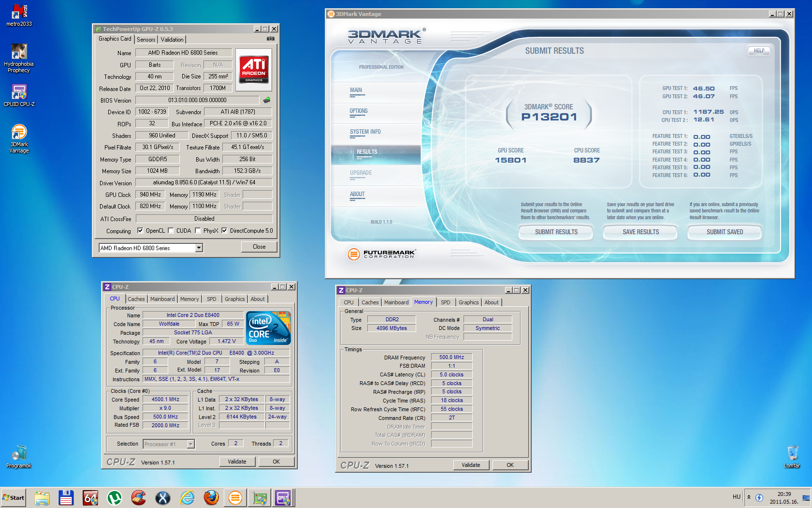This screenshot has width=812, height=508.
Task: Expand hidden system tray icons
Action: point(749,497)
